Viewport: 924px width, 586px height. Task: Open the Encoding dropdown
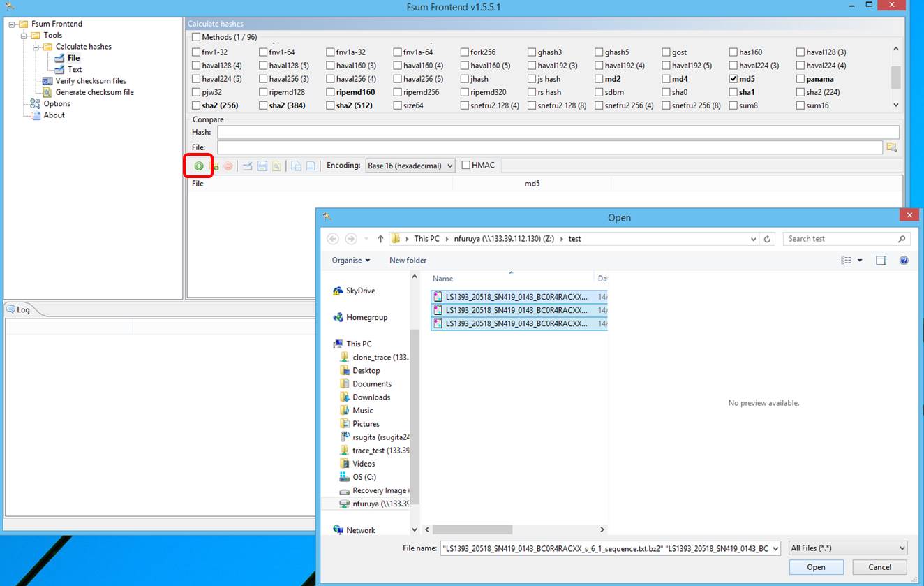[410, 166]
